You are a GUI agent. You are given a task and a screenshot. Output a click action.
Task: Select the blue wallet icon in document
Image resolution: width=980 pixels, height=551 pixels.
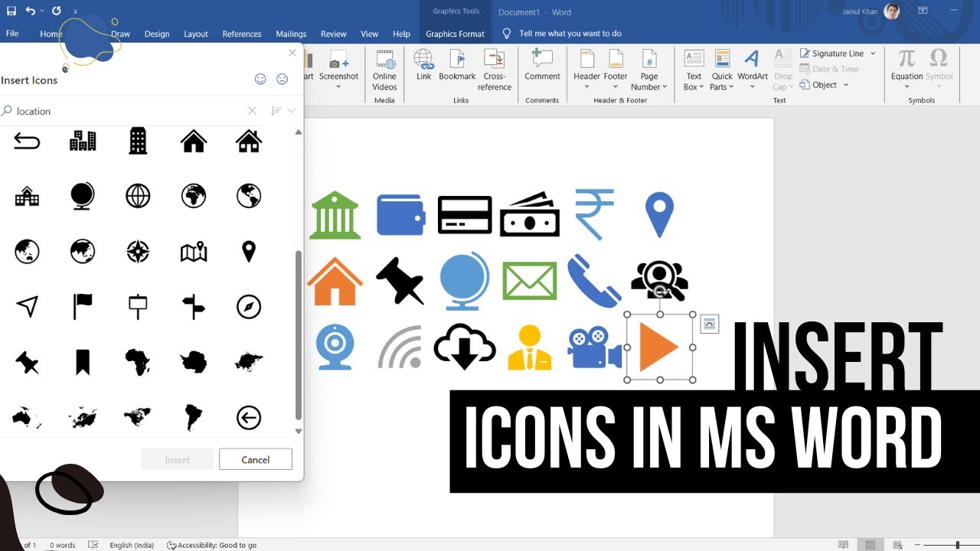400,214
